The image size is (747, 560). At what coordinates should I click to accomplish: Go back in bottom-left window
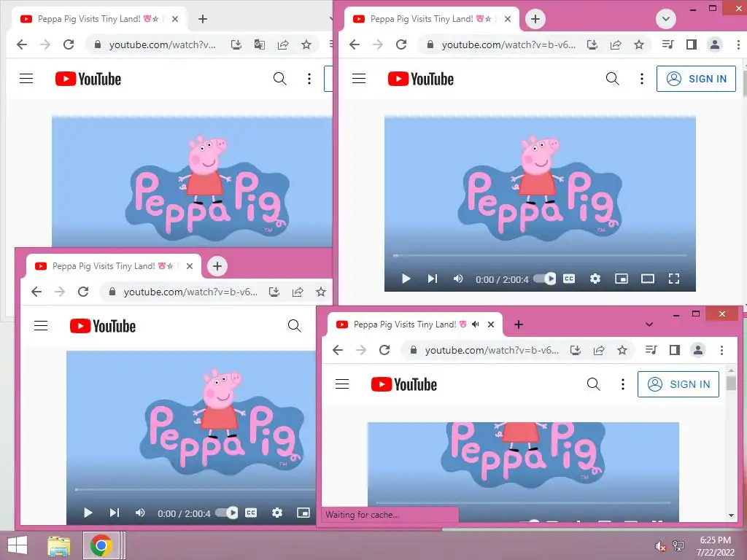(x=36, y=292)
